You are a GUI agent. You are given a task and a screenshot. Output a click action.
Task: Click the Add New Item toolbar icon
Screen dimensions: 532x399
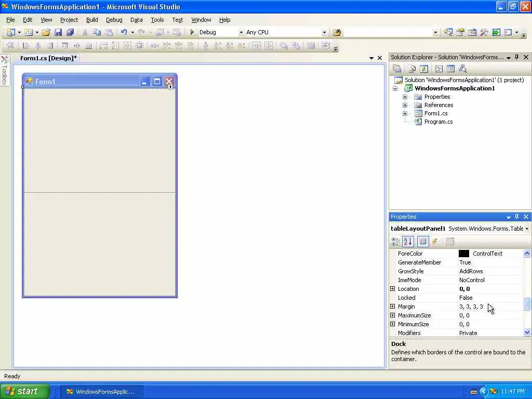(29, 32)
